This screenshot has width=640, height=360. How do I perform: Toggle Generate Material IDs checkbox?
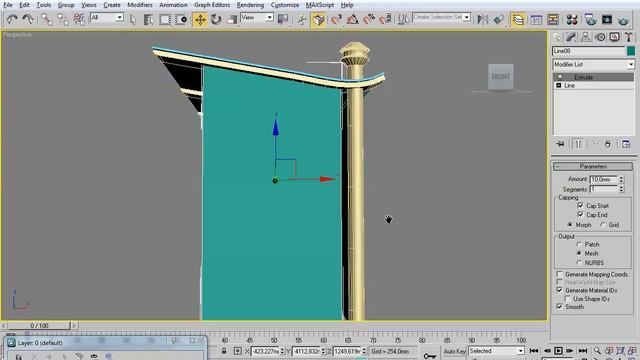tap(560, 290)
